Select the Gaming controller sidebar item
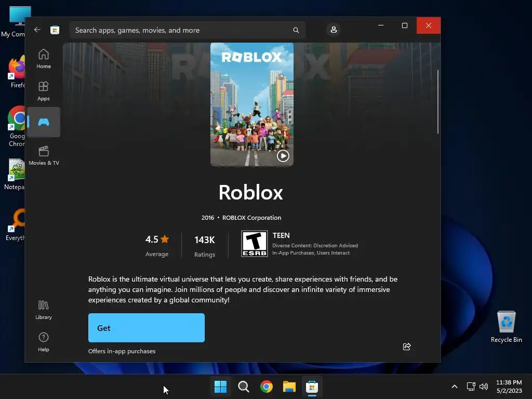 coord(44,122)
